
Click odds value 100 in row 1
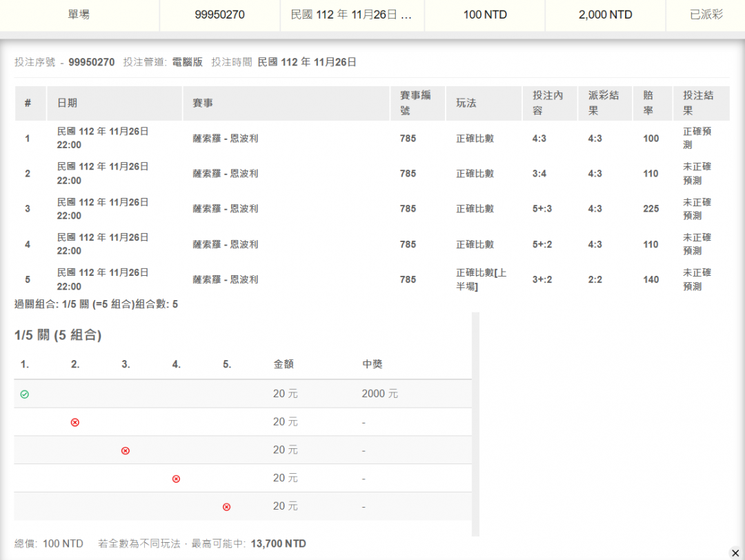[x=651, y=139]
